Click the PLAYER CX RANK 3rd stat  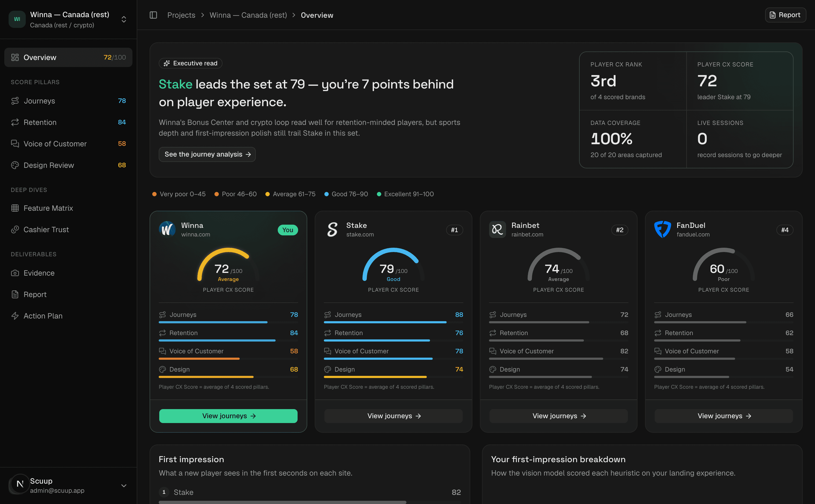coord(633,81)
